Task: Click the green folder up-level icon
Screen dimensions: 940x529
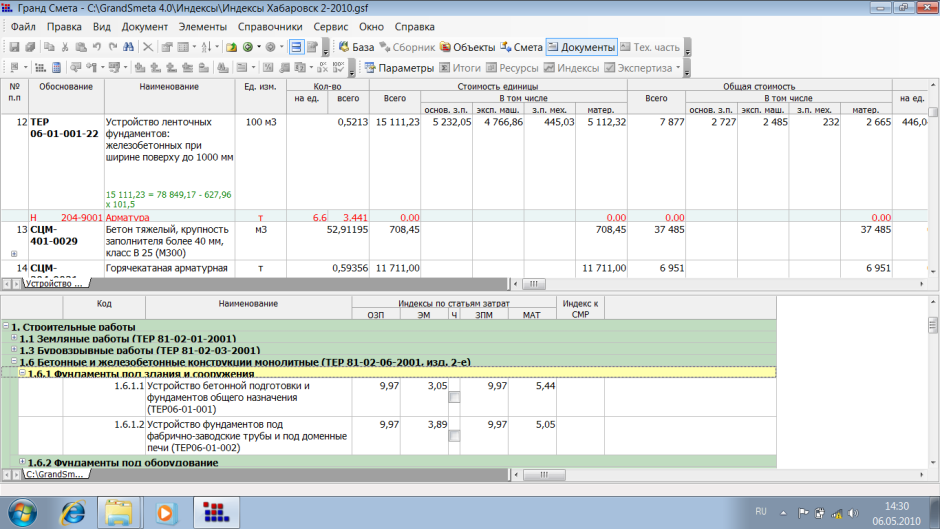Action: click(x=231, y=47)
